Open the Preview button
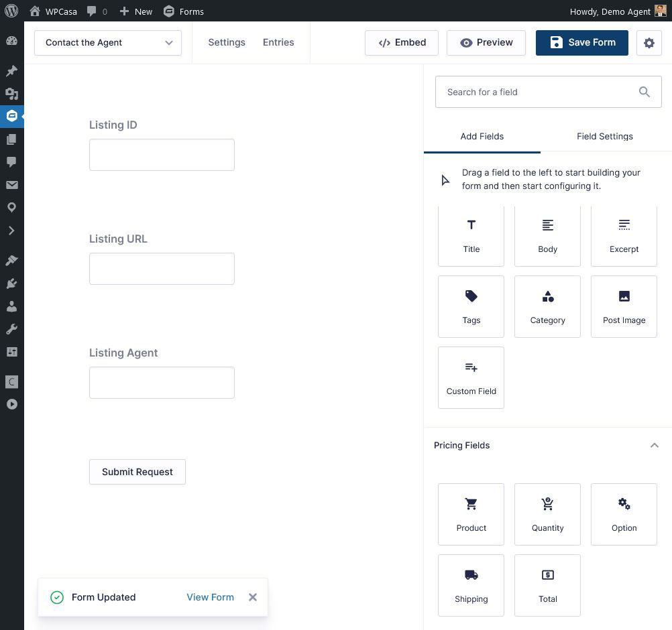The image size is (672, 630). pyautogui.click(x=486, y=43)
